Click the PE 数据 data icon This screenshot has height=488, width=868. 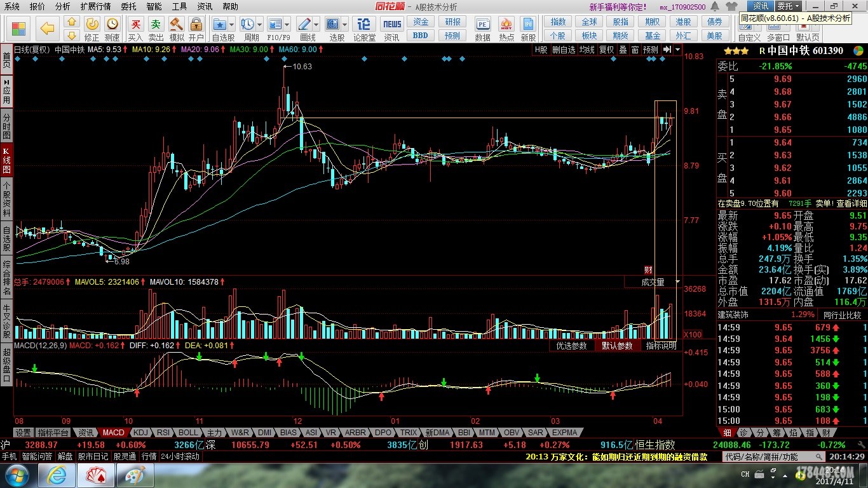pyautogui.click(x=483, y=24)
